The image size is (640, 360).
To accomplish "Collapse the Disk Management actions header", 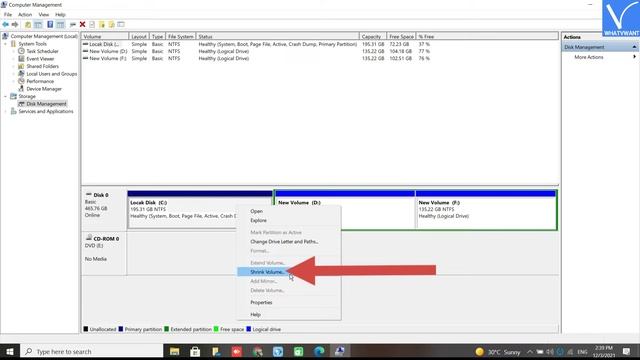I will click(634, 47).
